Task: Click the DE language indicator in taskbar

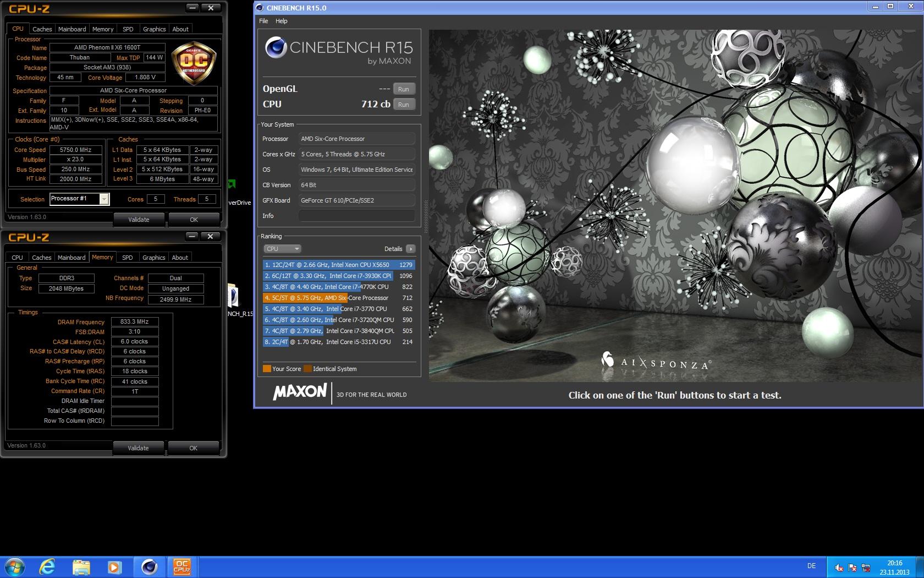Action: click(x=811, y=566)
